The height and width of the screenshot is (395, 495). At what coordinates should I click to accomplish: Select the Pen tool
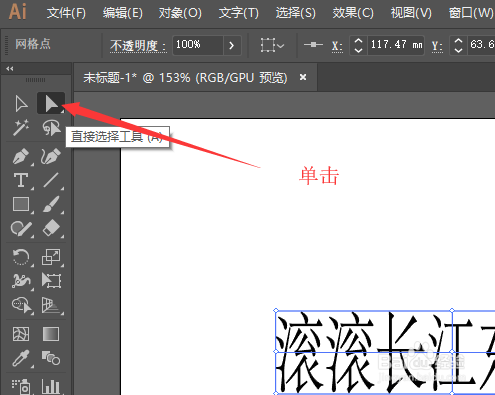point(21,156)
